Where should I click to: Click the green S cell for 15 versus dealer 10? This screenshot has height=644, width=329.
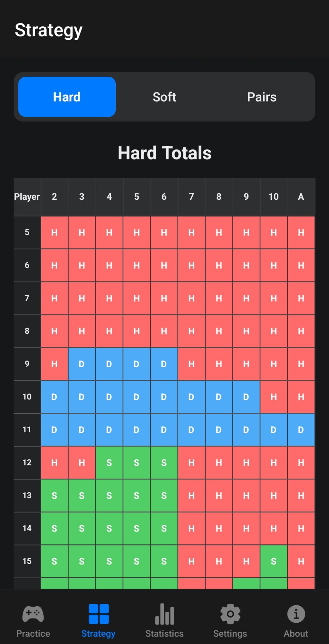coord(273,561)
